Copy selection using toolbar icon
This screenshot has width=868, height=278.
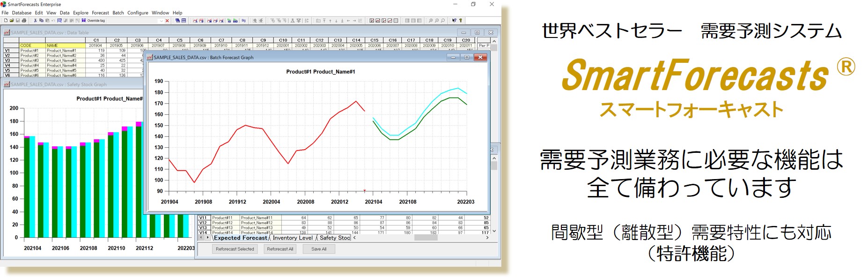pyautogui.click(x=41, y=21)
